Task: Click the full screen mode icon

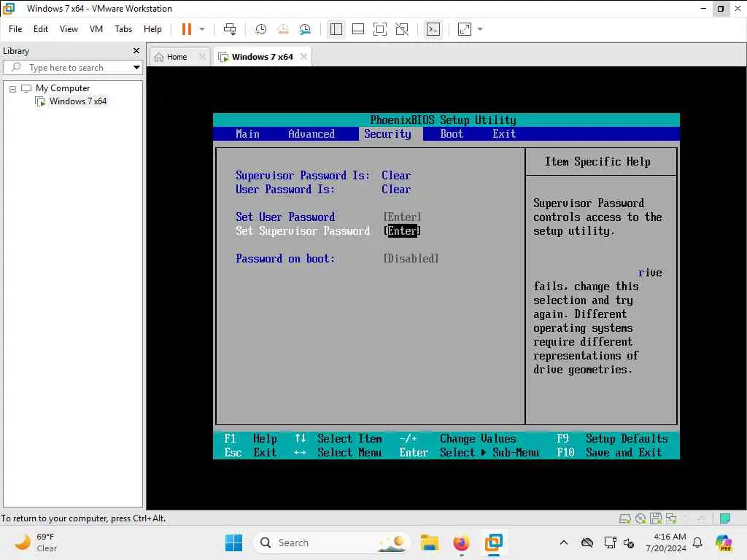Action: [379, 29]
